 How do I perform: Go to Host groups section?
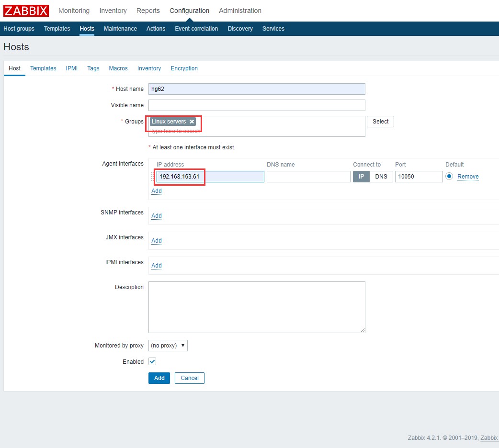coord(19,29)
